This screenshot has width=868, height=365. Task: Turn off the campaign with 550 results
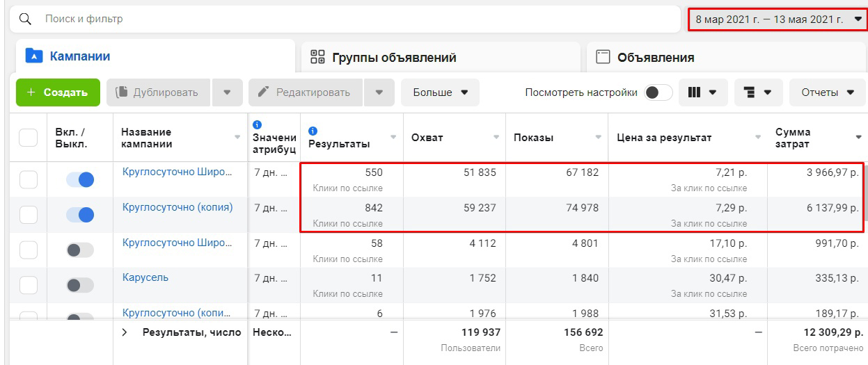coord(80,180)
